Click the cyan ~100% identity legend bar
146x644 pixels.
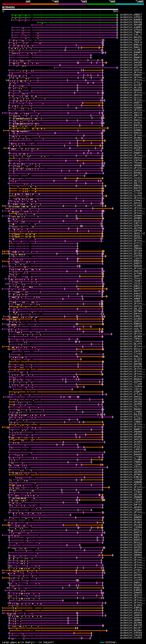click(130, 4)
